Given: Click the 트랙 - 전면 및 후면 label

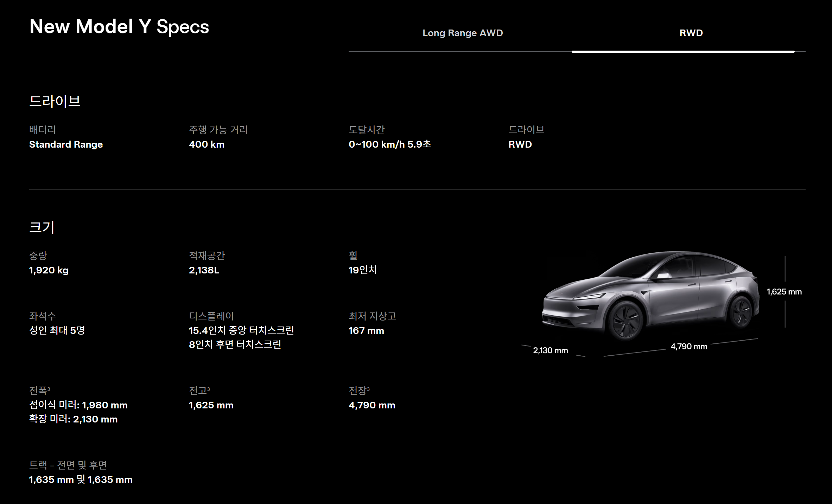Looking at the screenshot, I should pyautogui.click(x=68, y=465).
